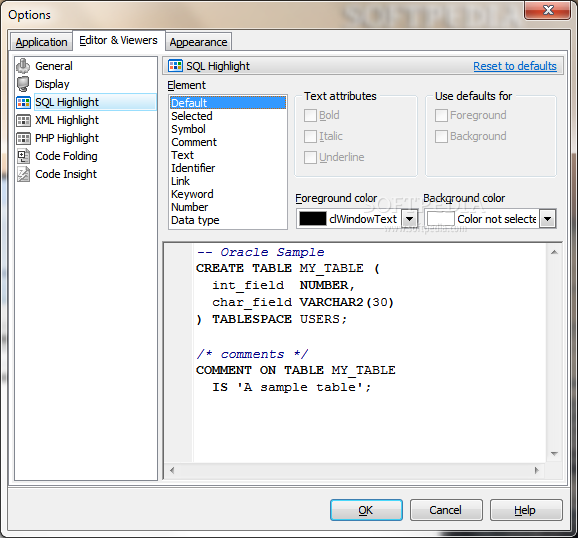This screenshot has height=538, width=578.
Task: Open the Help button
Action: (526, 510)
